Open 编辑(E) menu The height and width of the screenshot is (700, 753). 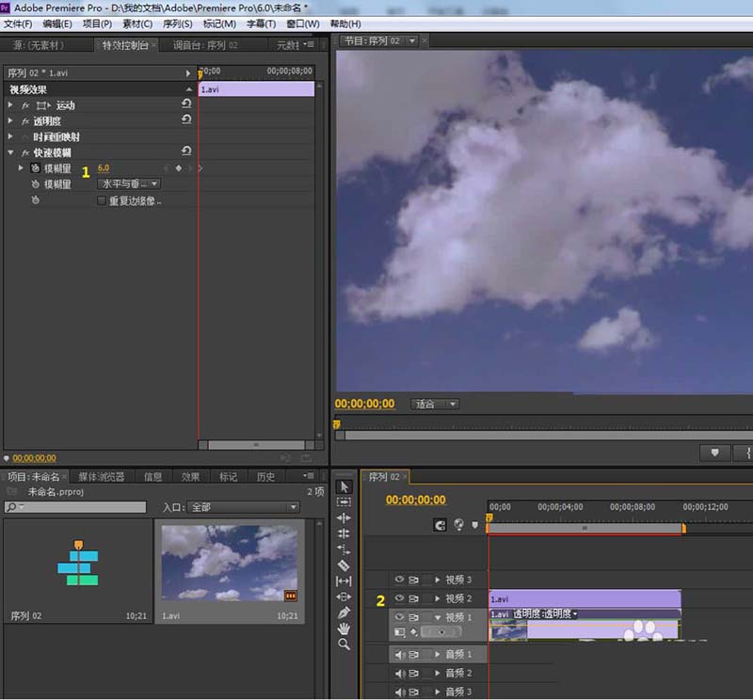pos(57,24)
